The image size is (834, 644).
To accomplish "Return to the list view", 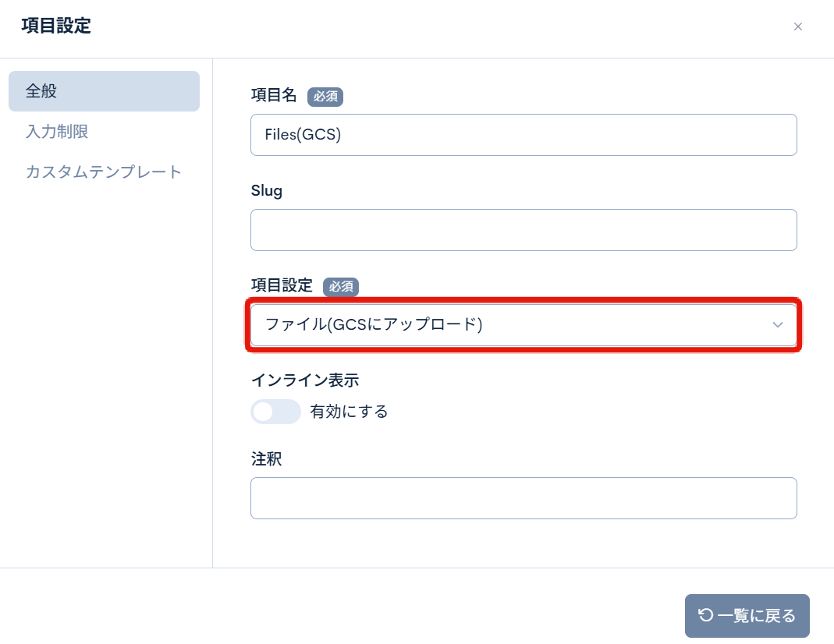I will point(747,616).
